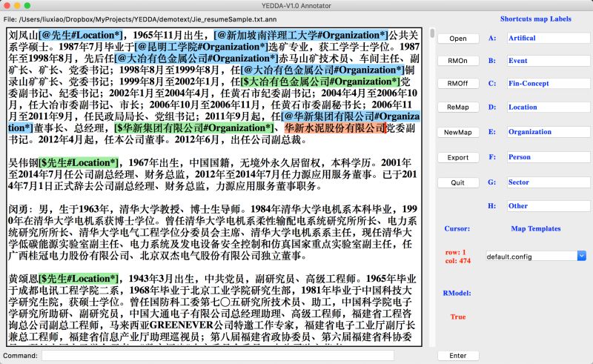Viewport: 593px width, 364px height.
Task: Edit the Event label field for shortcut B
Action: pyautogui.click(x=549, y=61)
